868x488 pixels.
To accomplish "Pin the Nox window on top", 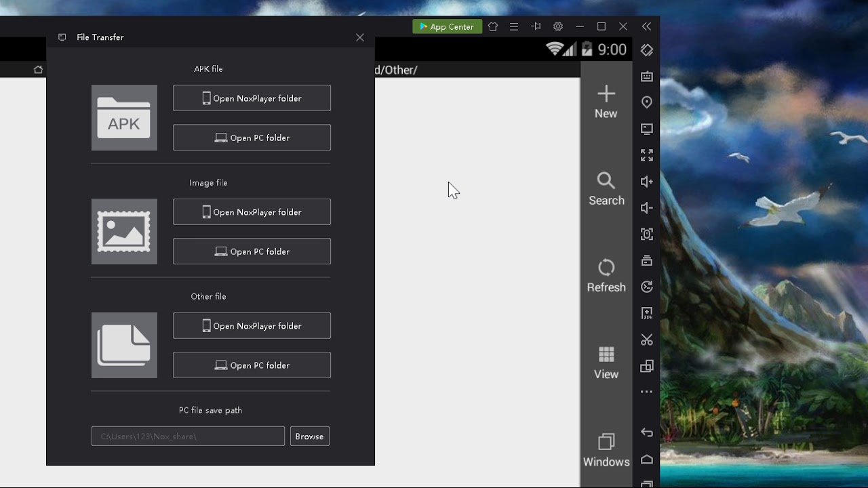I will 536,26.
